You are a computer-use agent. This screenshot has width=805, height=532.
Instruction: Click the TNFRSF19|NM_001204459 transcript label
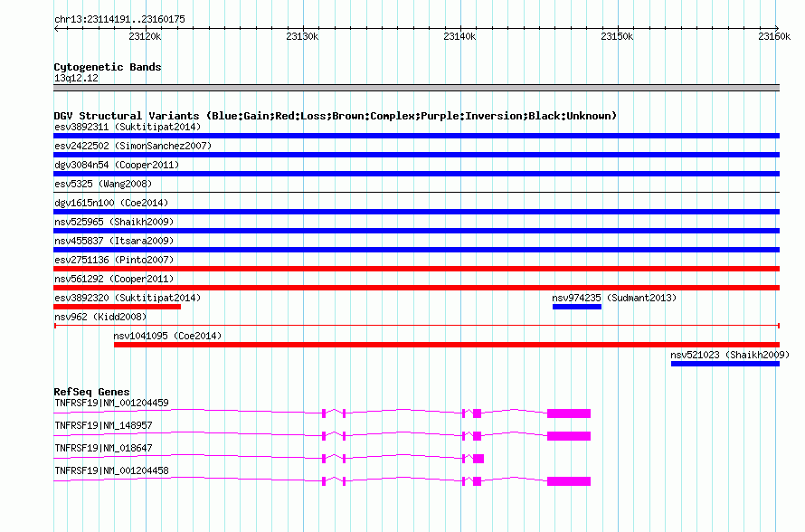pyautogui.click(x=111, y=403)
